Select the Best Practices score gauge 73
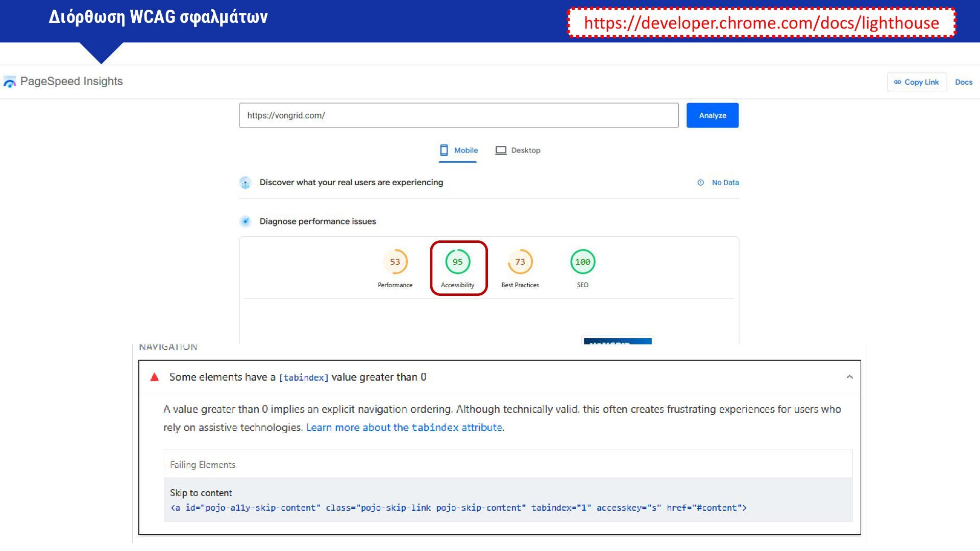Image resolution: width=980 pixels, height=551 pixels. coord(520,262)
